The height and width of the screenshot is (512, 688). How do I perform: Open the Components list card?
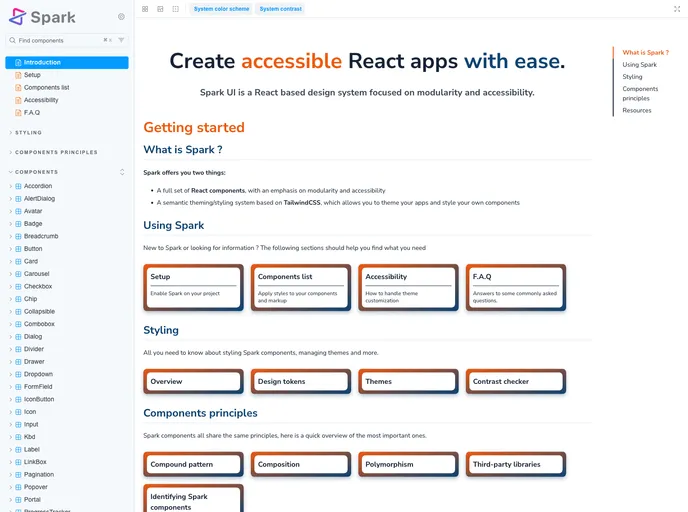point(301,288)
